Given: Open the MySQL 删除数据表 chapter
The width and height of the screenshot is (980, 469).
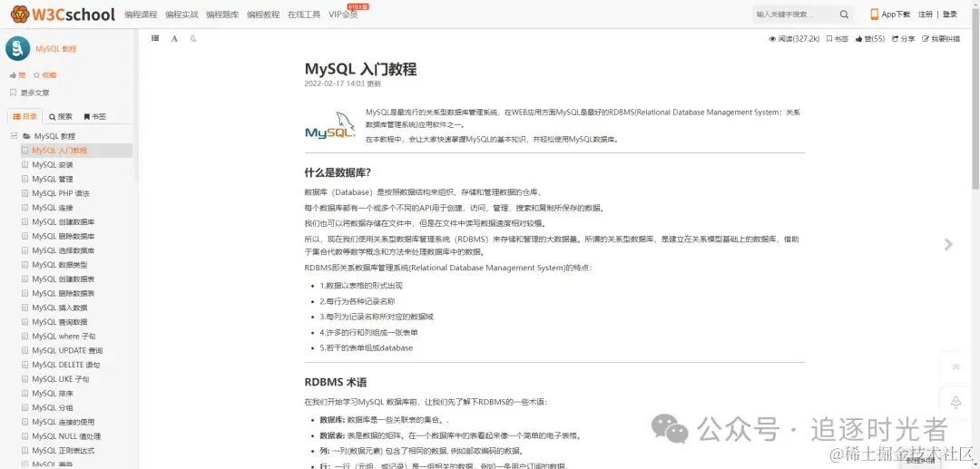Looking at the screenshot, I should [64, 294].
